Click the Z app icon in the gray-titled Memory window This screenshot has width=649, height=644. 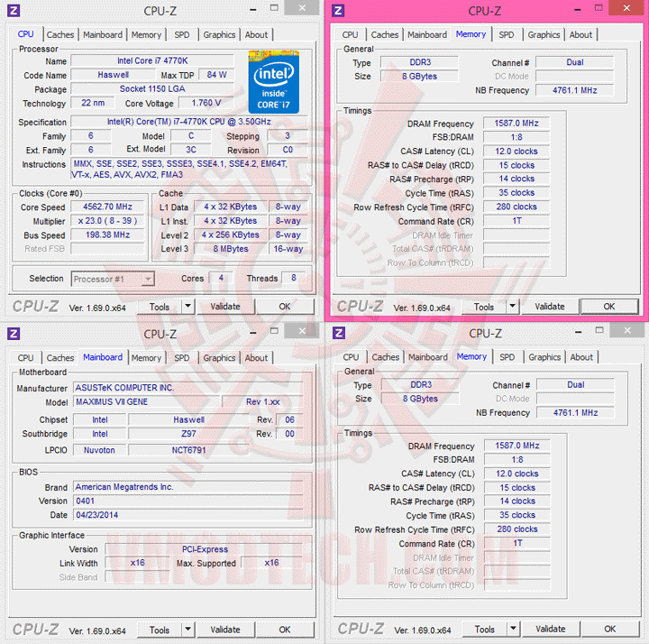(x=339, y=333)
